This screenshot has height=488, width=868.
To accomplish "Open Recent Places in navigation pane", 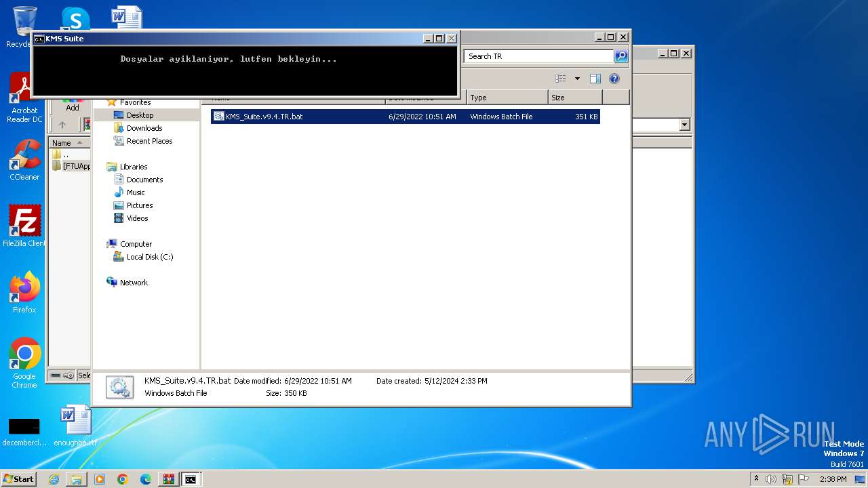I will coord(149,141).
